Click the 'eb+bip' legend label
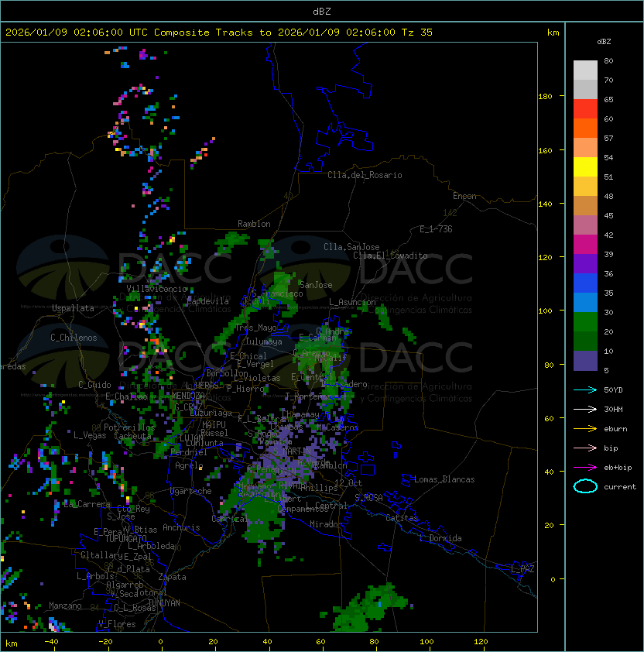 (618, 468)
